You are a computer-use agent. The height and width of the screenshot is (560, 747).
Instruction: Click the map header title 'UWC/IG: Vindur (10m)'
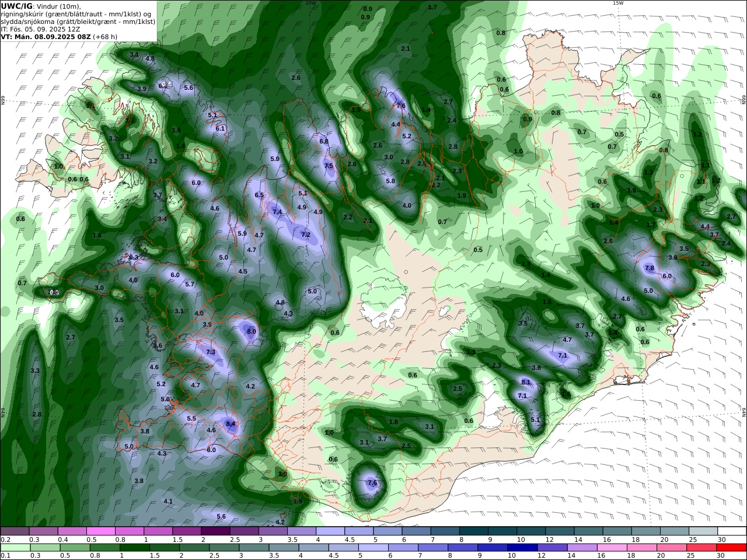pyautogui.click(x=41, y=6)
